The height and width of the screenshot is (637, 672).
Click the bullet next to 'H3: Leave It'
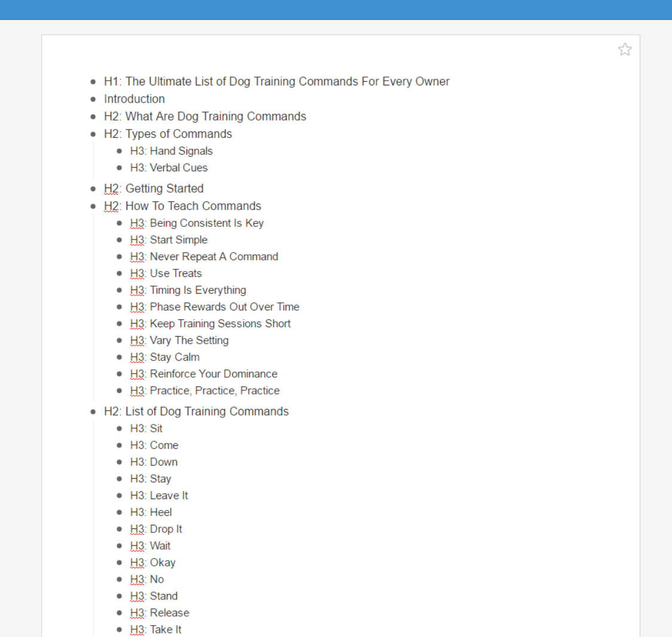119,496
